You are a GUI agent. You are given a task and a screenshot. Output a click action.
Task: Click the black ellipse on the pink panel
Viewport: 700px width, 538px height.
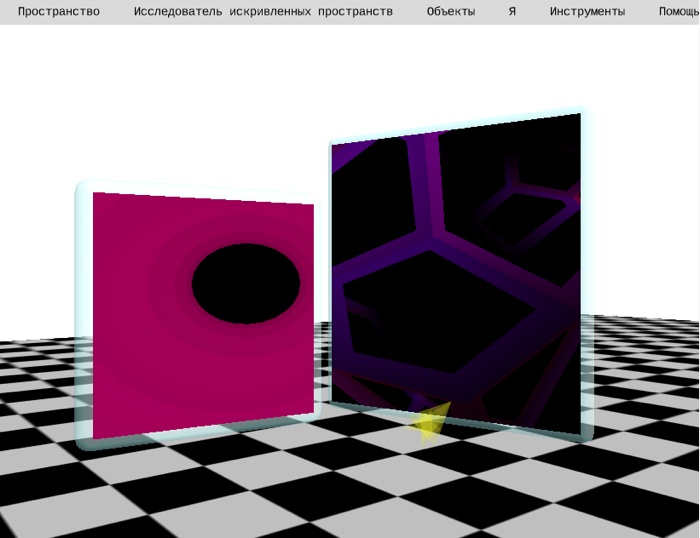[245, 285]
